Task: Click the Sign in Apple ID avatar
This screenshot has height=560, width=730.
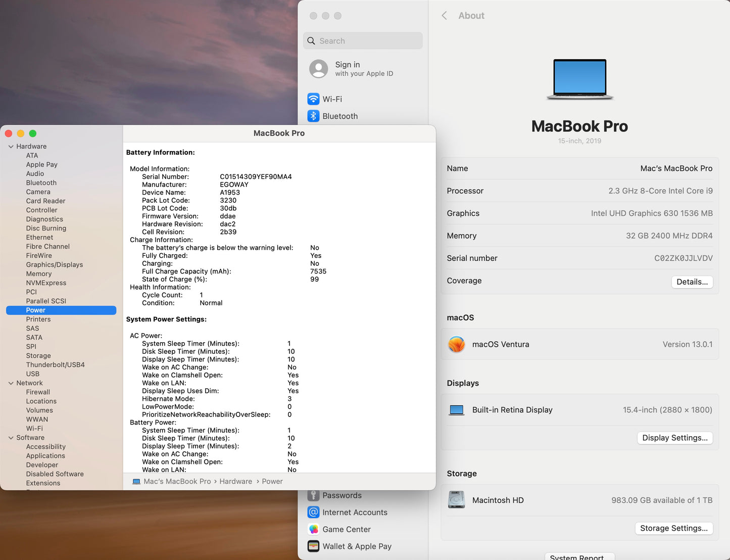Action: coord(318,69)
